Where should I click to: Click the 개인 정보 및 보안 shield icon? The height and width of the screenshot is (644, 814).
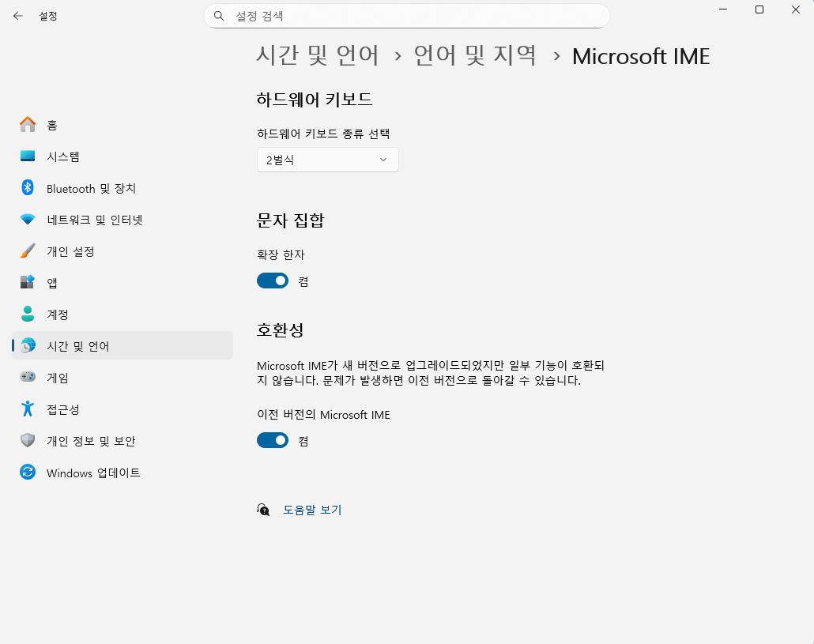click(x=28, y=441)
